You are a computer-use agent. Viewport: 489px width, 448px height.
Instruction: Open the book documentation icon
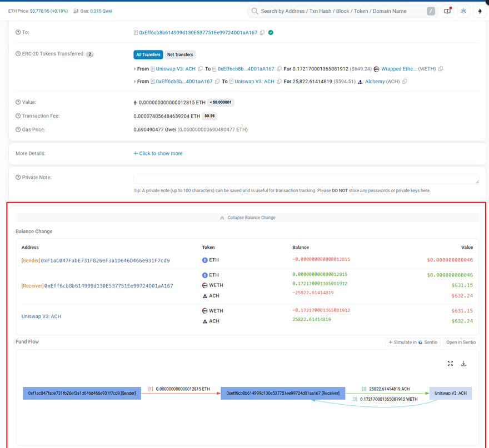tap(447, 11)
